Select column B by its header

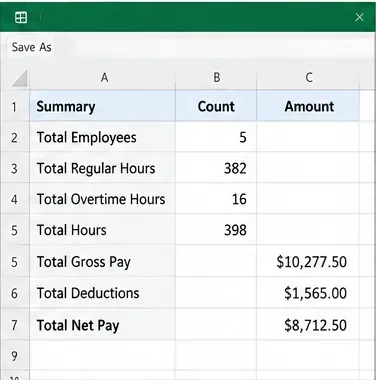click(216, 78)
